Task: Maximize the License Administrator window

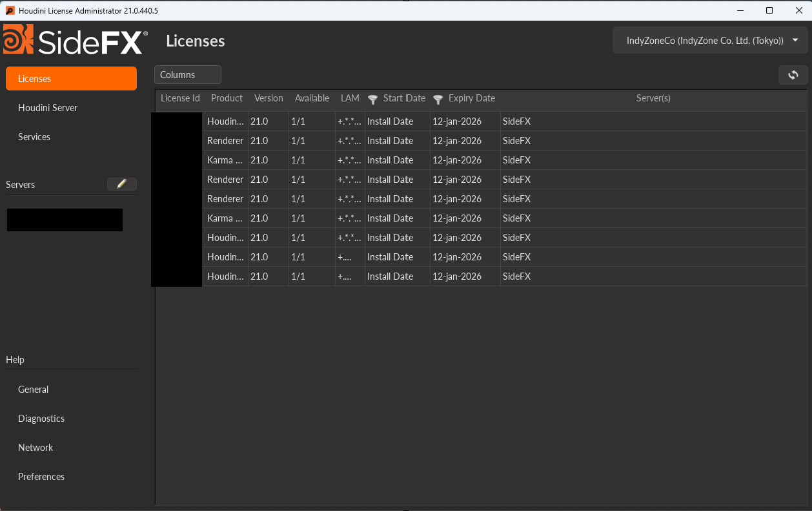Action: pyautogui.click(x=769, y=10)
